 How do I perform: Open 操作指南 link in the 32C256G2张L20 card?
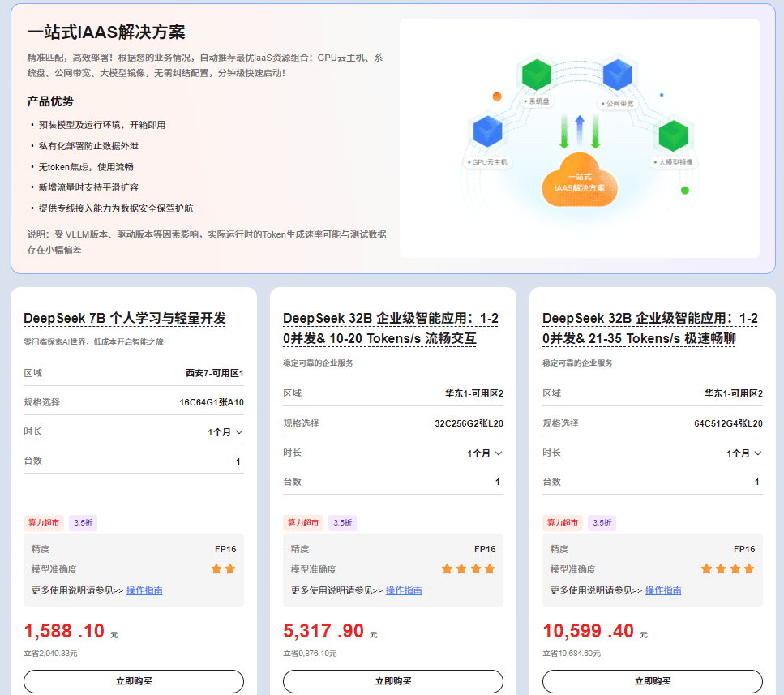click(x=404, y=590)
